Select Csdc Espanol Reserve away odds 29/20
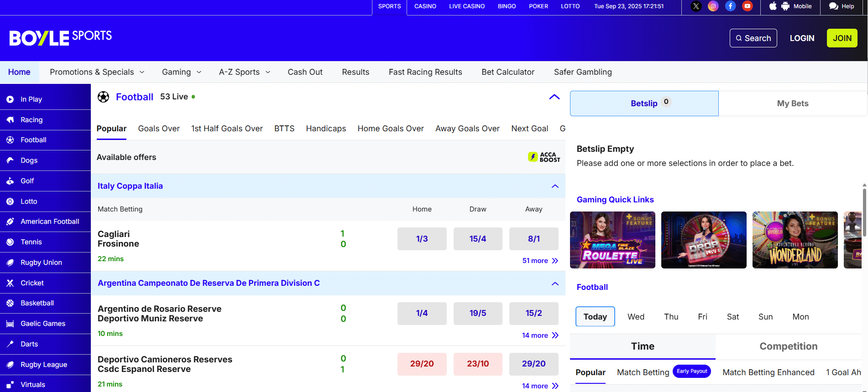This screenshot has width=868, height=392. (x=534, y=364)
